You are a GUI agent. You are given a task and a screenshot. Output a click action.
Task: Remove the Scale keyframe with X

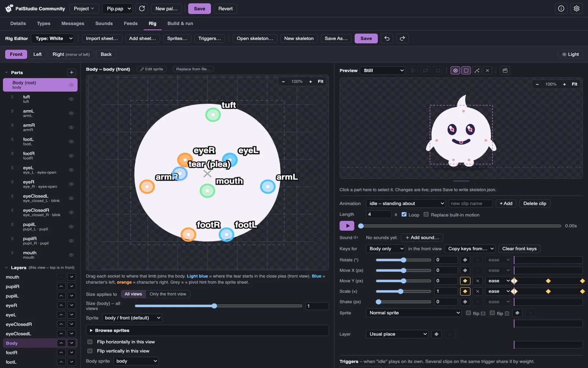coord(477,291)
